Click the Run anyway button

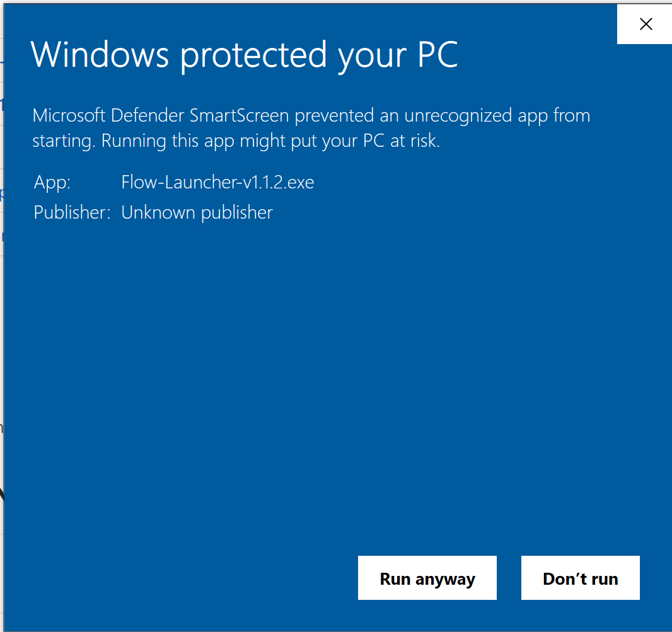tap(427, 578)
